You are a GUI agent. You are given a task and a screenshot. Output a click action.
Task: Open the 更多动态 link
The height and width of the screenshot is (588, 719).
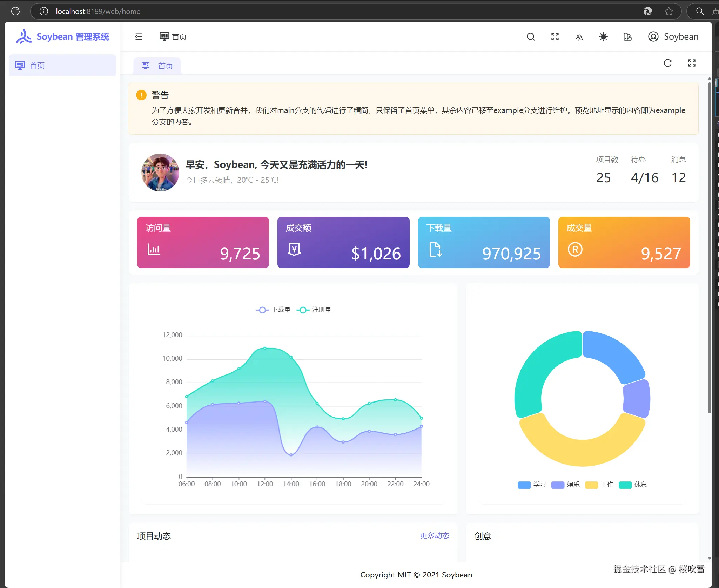[x=434, y=535]
